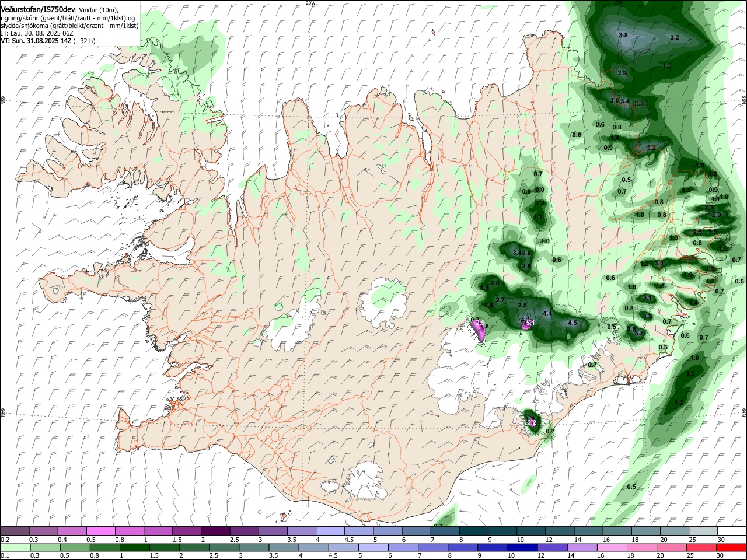Click the 2.7 precipitation value on the map

[x=500, y=300]
